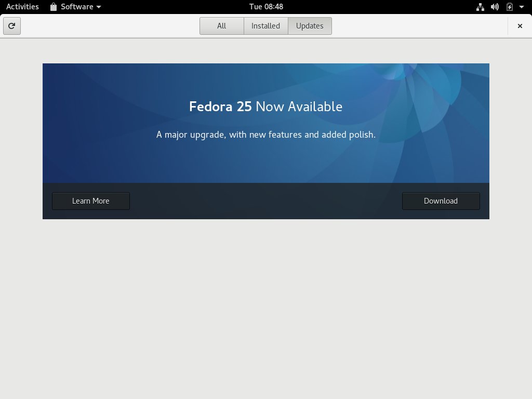Open the Activities overview
Viewport: 532px width, 399px height.
(x=22, y=7)
